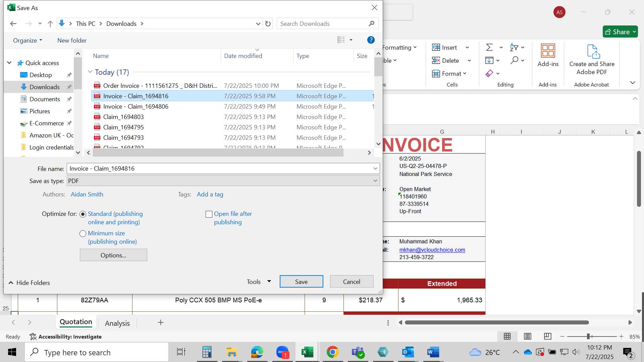The width and height of the screenshot is (644, 362).
Task: Click the Save button
Action: (x=301, y=282)
